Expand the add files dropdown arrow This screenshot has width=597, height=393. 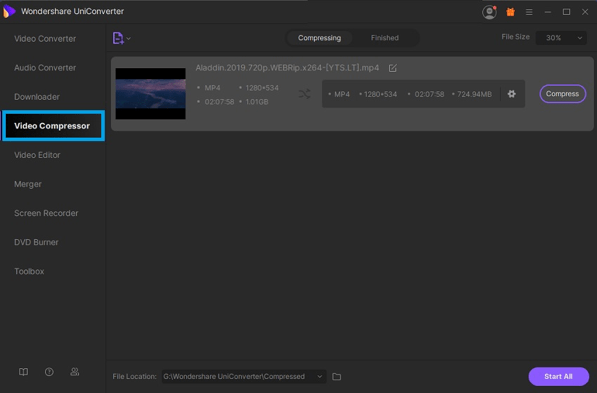coord(129,38)
